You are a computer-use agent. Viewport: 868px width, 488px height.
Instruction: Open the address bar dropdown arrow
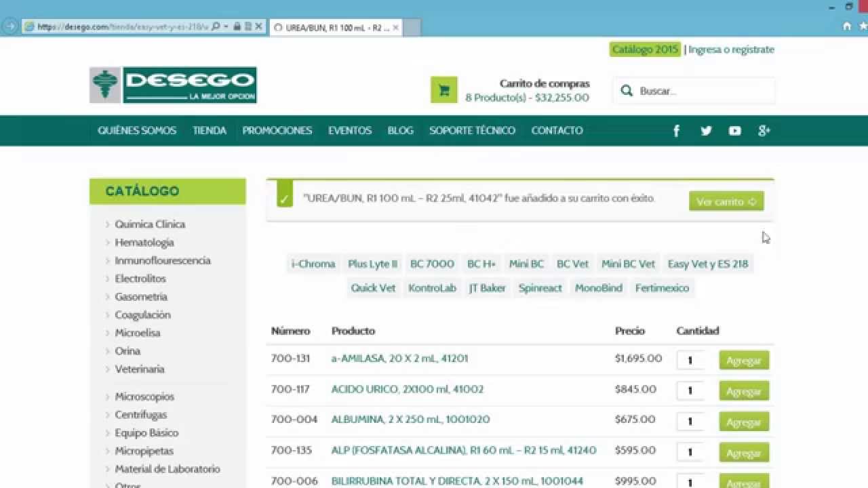[226, 26]
